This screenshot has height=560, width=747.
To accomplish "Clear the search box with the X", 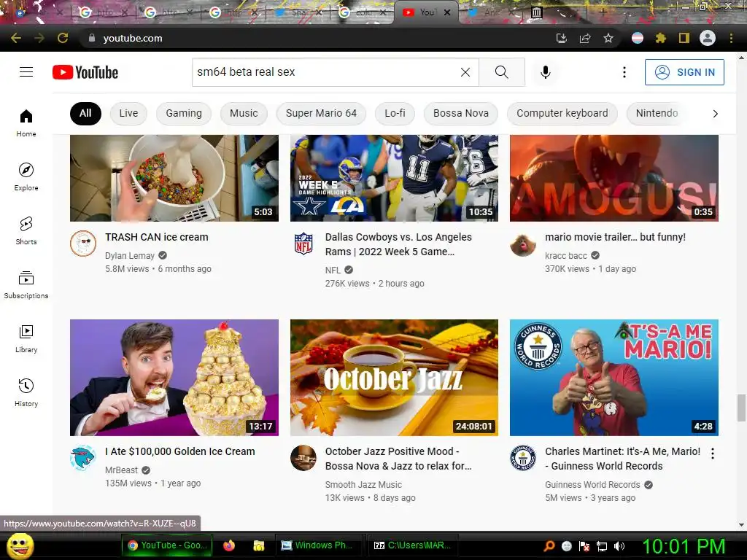I will pyautogui.click(x=465, y=72).
